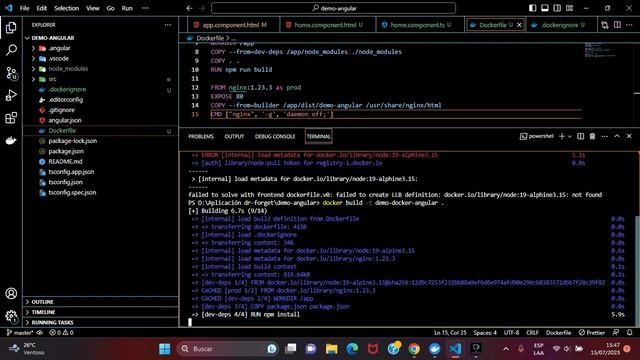
Task: Switch to the PROBLEMS panel tab
Action: pyautogui.click(x=201, y=136)
